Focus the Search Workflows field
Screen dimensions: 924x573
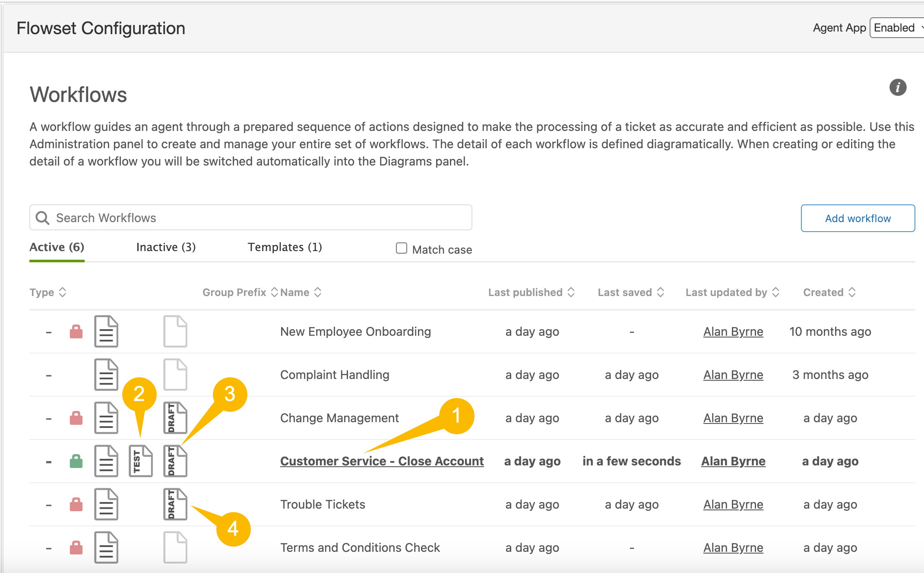click(251, 217)
